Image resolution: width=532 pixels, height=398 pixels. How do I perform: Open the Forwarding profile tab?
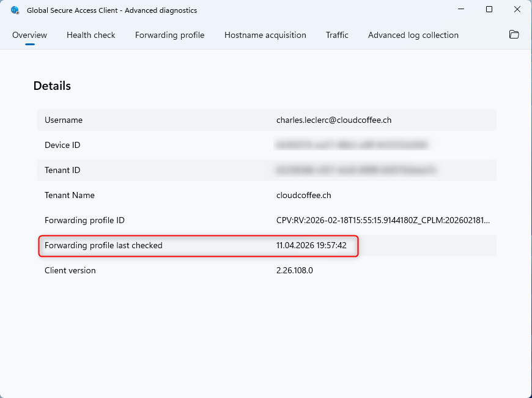(x=169, y=35)
